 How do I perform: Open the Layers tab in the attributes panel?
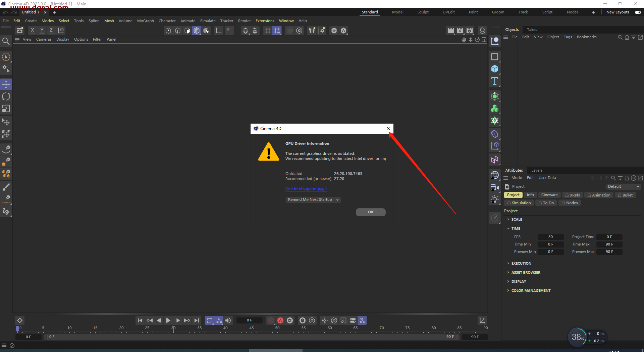tap(537, 170)
